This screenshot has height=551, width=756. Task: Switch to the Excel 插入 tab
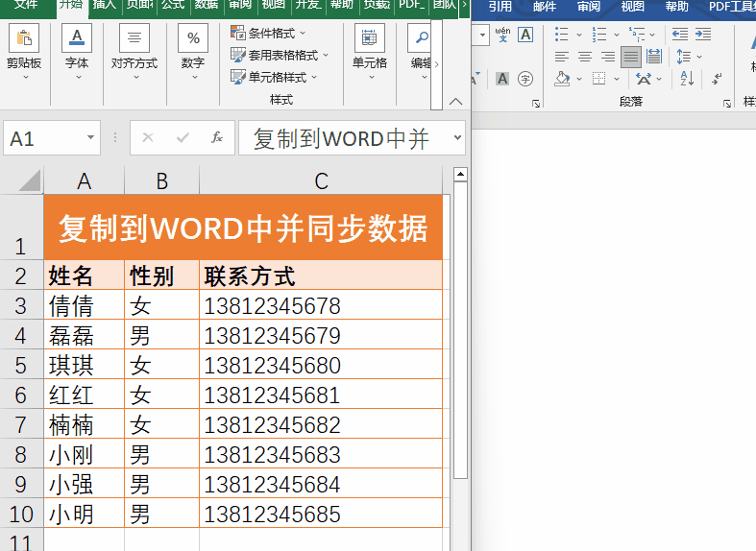point(104,5)
